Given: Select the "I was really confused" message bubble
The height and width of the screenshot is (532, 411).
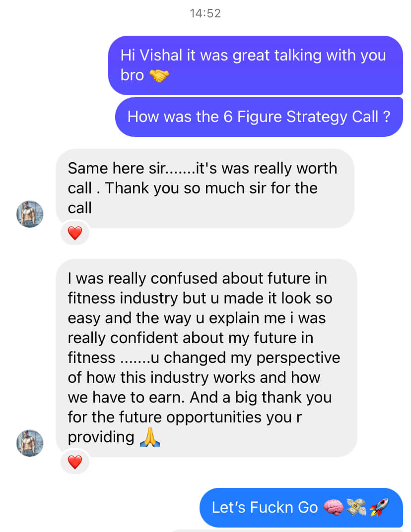Looking at the screenshot, I should click(x=206, y=357).
